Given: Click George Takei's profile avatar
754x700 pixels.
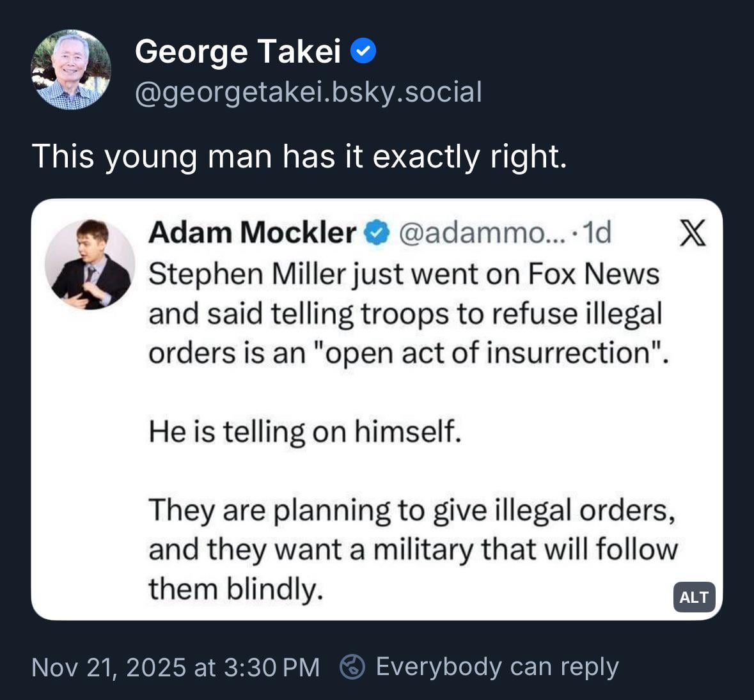Looking at the screenshot, I should (71, 70).
